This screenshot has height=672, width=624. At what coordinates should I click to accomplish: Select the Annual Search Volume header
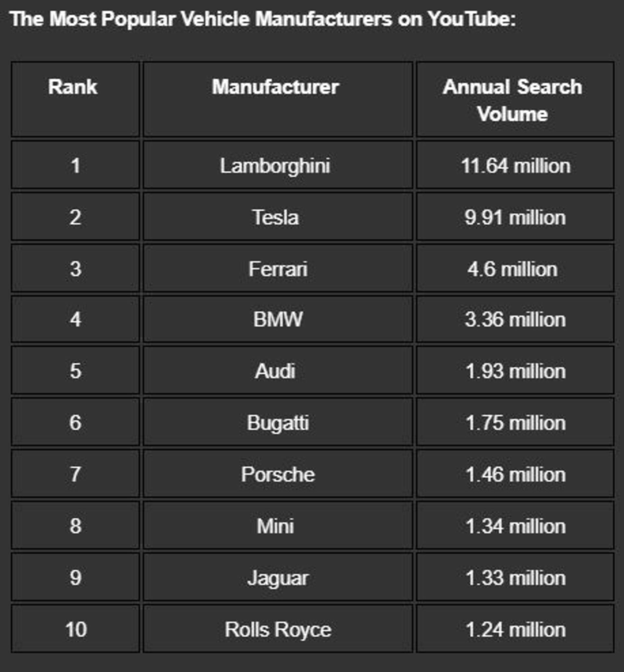[x=512, y=100]
